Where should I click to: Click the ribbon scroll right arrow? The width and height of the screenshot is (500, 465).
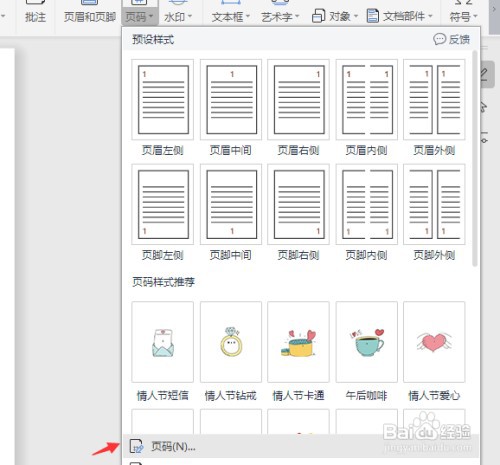click(x=494, y=9)
